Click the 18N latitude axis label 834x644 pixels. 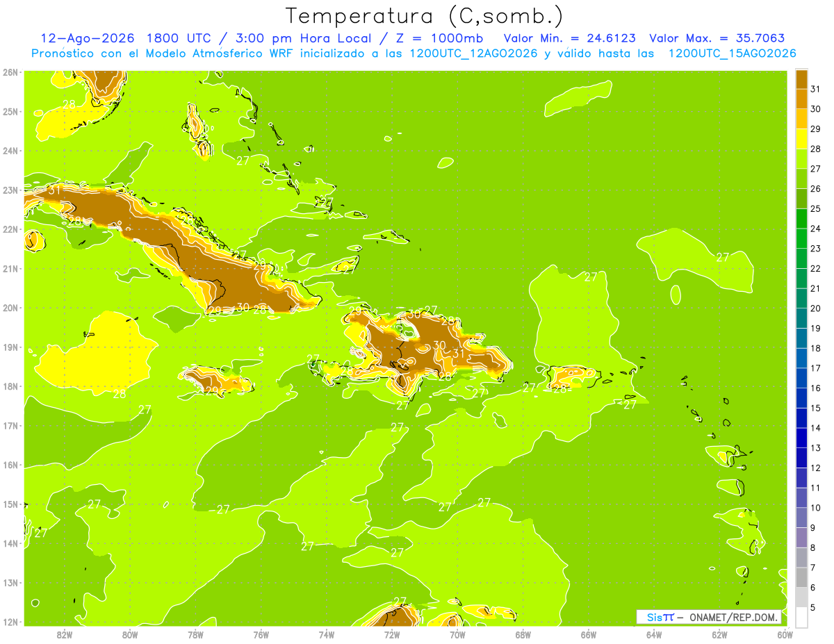coord(10,386)
